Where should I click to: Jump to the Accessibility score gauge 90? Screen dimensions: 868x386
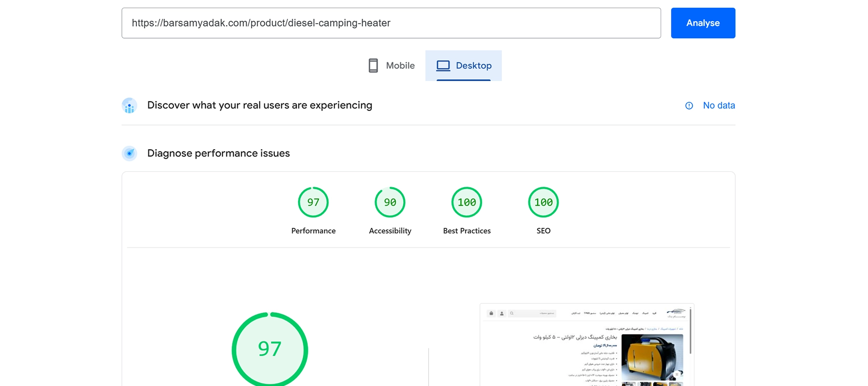point(390,202)
